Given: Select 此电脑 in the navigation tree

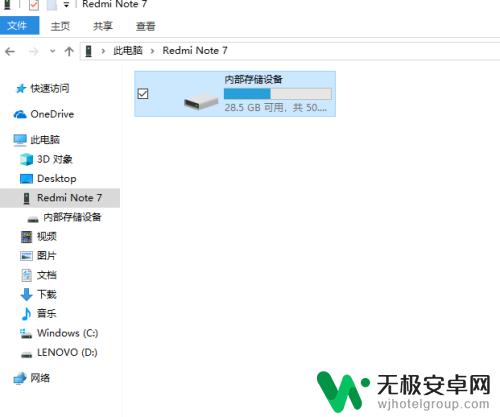Looking at the screenshot, I should [x=45, y=140].
